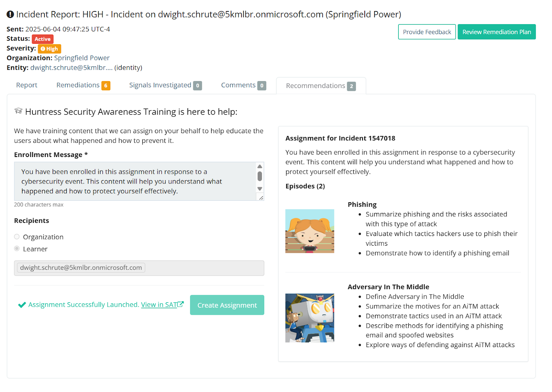552x392 pixels.
Task: Click the 200 characters max hint text
Action: [39, 205]
